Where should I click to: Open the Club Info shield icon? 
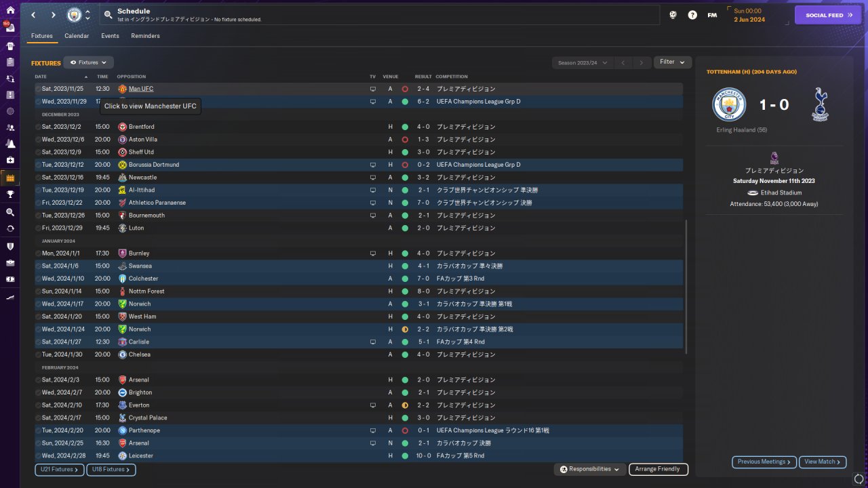[x=10, y=246]
